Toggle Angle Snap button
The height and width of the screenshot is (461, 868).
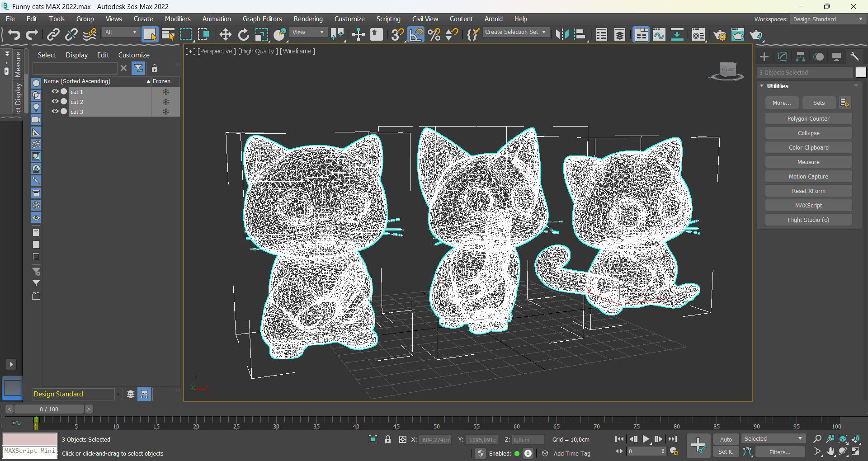tap(416, 34)
